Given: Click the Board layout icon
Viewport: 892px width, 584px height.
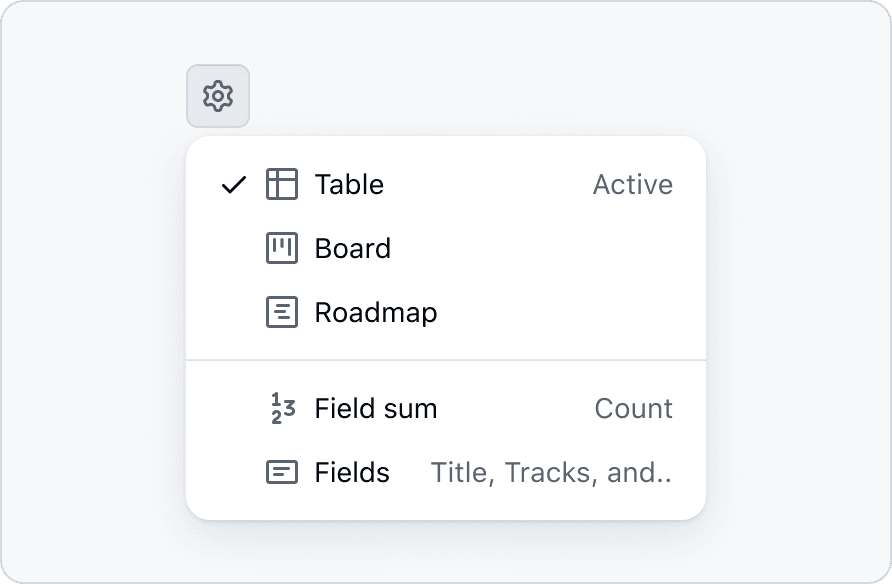Looking at the screenshot, I should coord(282,248).
